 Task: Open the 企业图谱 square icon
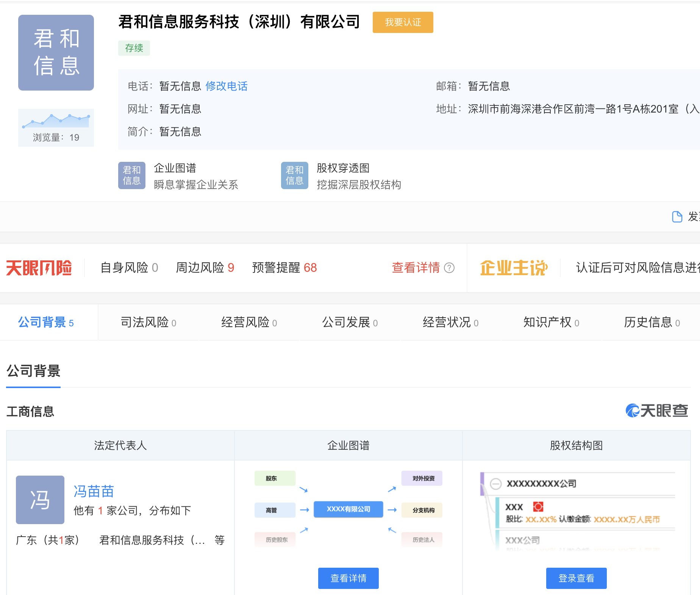point(132,175)
